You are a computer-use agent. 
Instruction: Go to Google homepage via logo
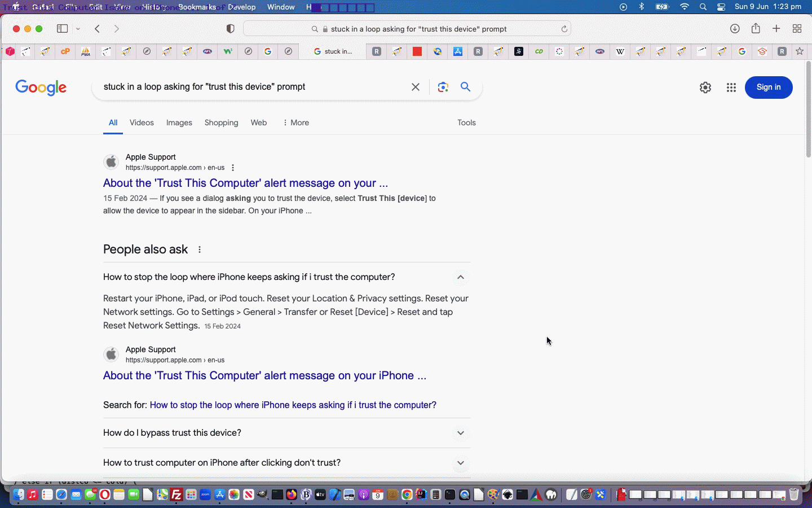41,87
